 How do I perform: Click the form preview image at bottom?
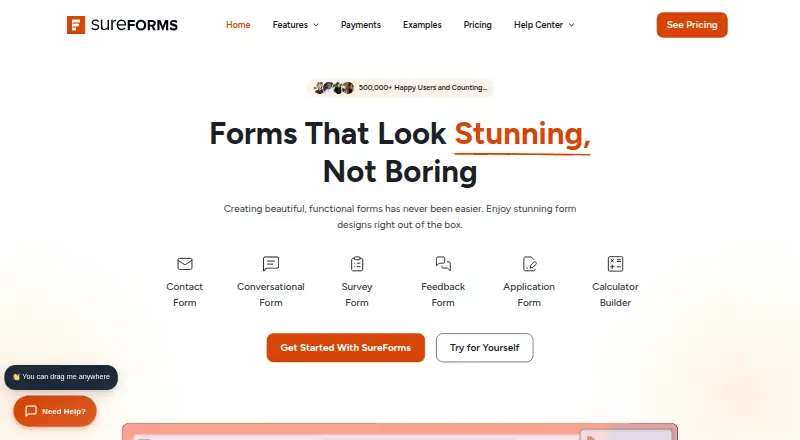point(400,432)
